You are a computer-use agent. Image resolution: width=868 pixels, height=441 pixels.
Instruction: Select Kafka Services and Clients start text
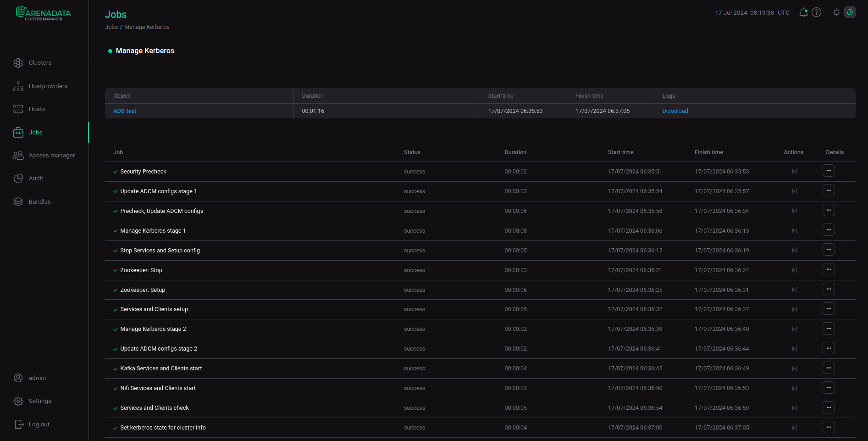(x=161, y=368)
